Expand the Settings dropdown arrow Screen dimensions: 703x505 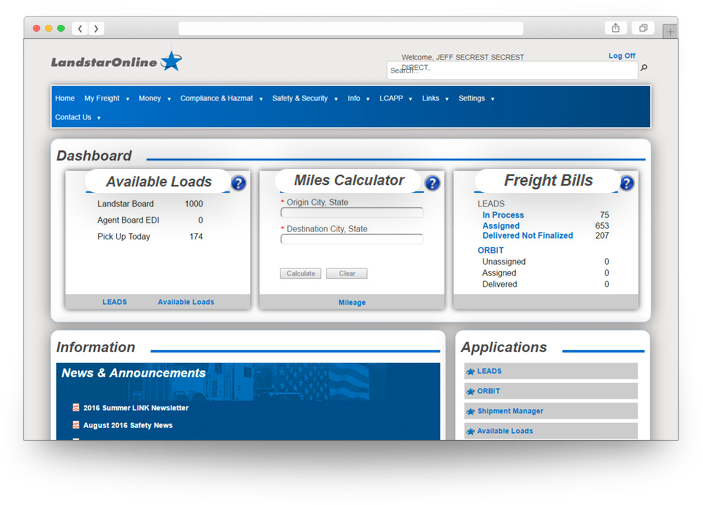(x=492, y=99)
